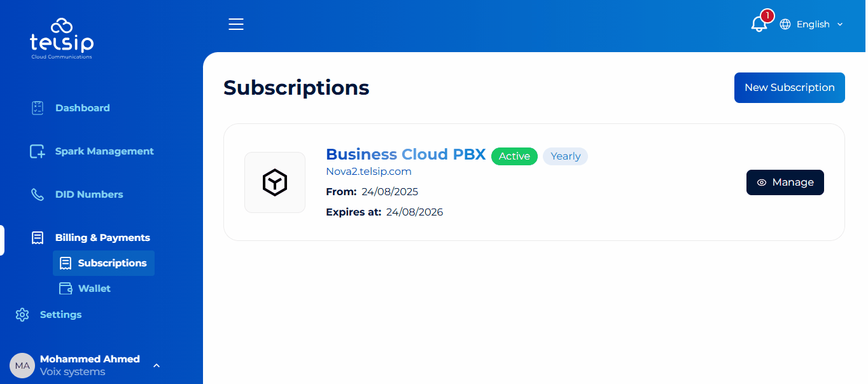Collapse the Billing & Payments menu
The width and height of the screenshot is (868, 384).
point(102,238)
